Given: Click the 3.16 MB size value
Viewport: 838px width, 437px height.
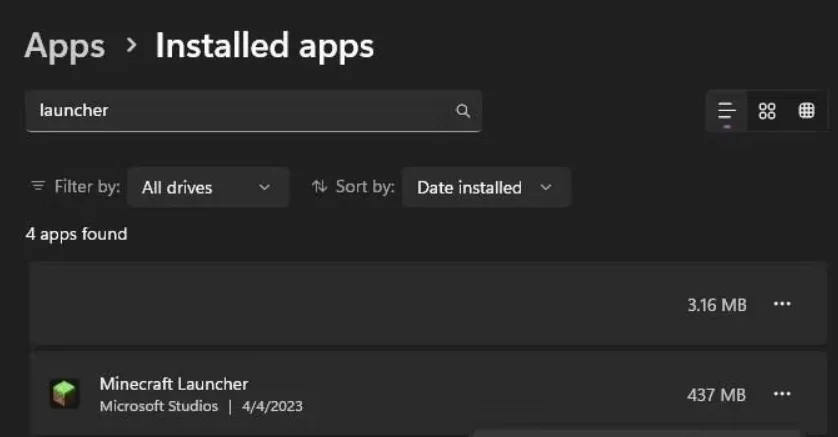Looking at the screenshot, I should (717, 305).
